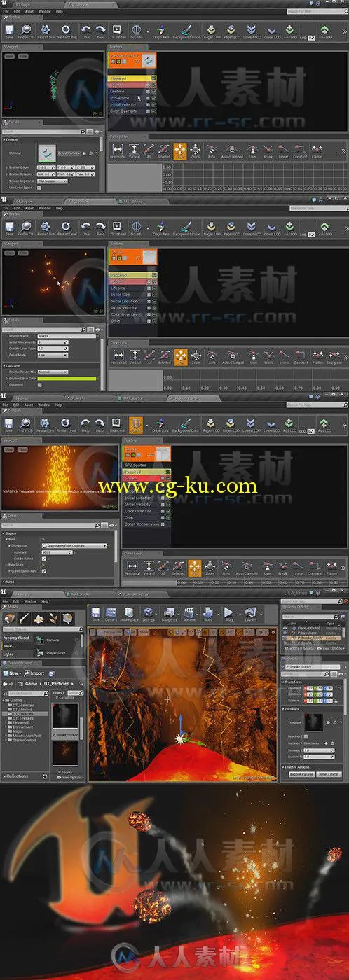Toggle Const Acceleration module checkbox in third Cascade
The height and width of the screenshot is (980, 349).
pos(163,524)
